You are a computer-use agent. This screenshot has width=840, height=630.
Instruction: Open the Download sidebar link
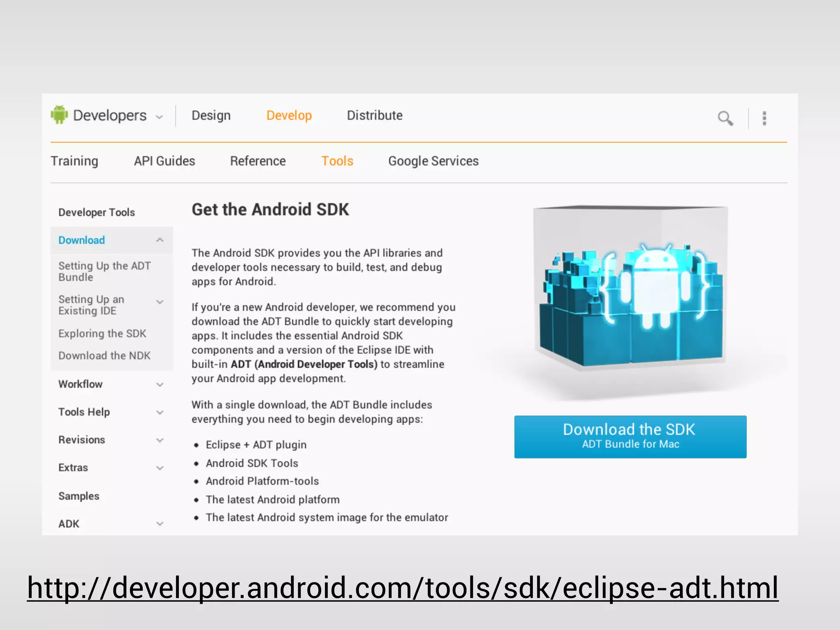click(x=82, y=240)
